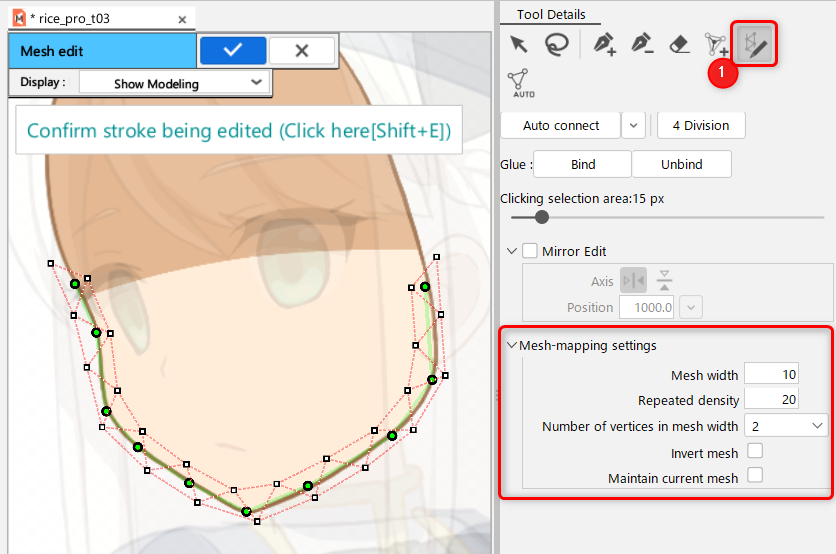Run the AUTO mesh generator icon

(519, 82)
